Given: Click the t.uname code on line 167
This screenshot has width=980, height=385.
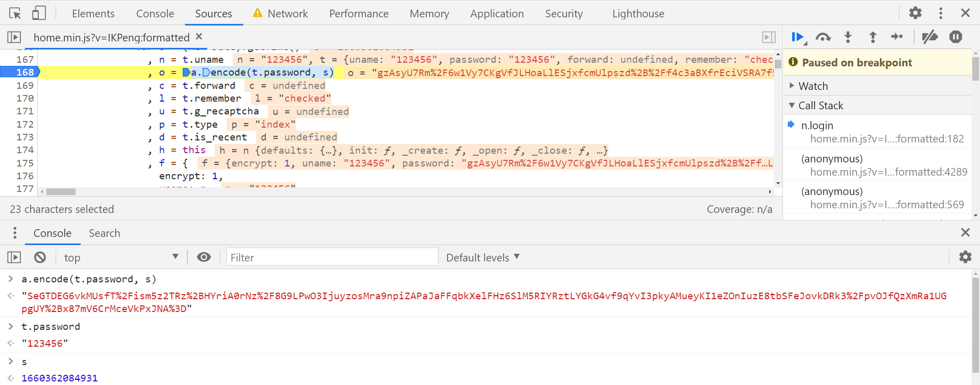Looking at the screenshot, I should point(203,59).
